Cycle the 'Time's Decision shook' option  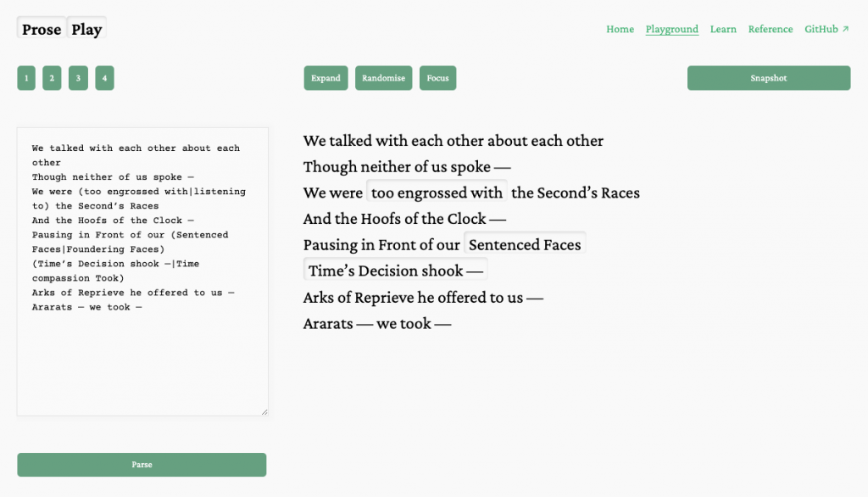click(x=395, y=271)
